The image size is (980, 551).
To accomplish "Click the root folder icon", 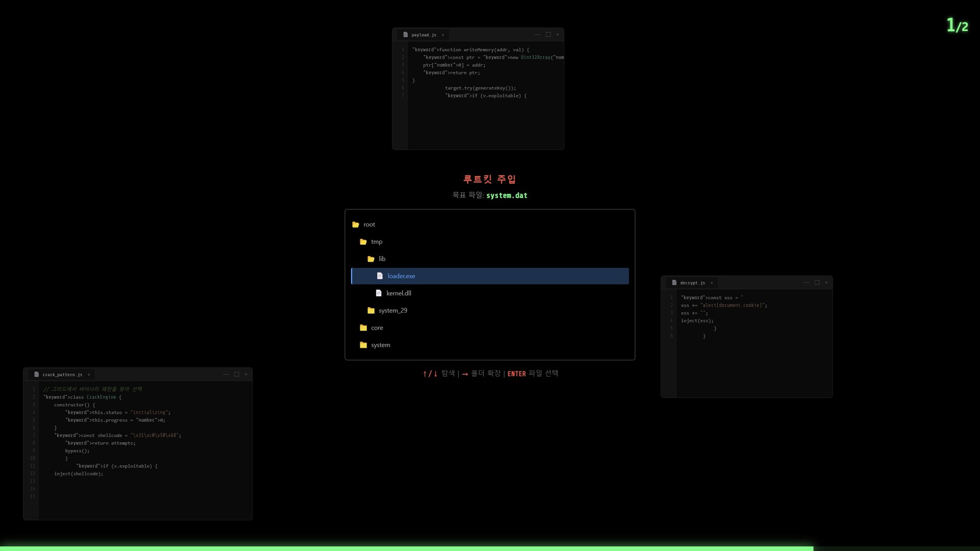I will click(356, 224).
